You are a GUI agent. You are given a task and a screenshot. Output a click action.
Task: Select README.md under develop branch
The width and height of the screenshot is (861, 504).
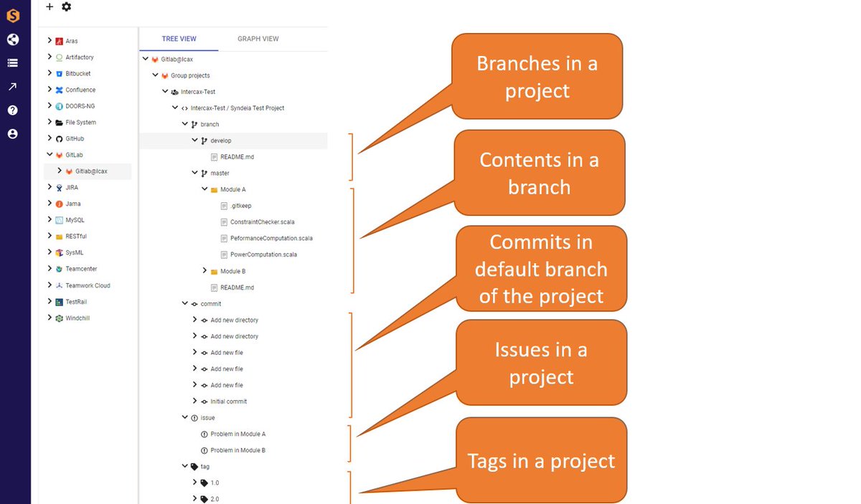pos(237,157)
